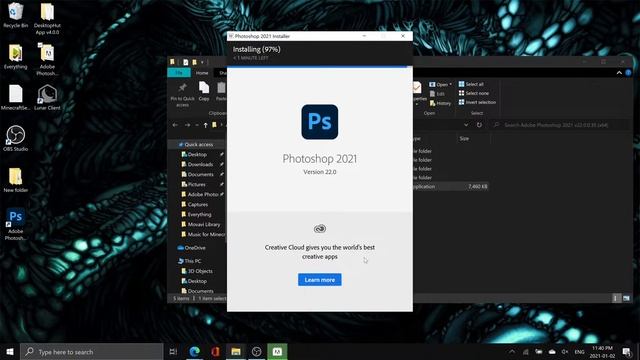Screen dimensions: 640x360
Task: Switch to large icons view in Explorer status bar
Action: [x=626, y=298]
